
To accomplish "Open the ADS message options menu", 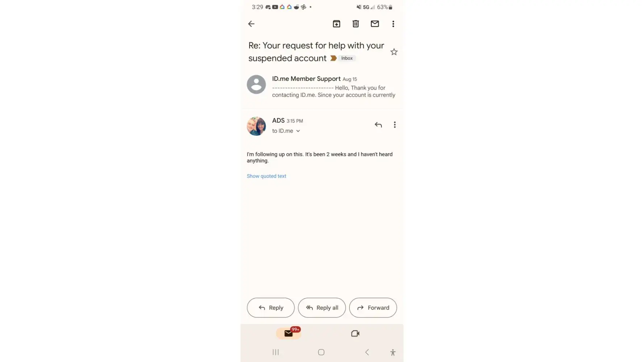I will point(395,125).
